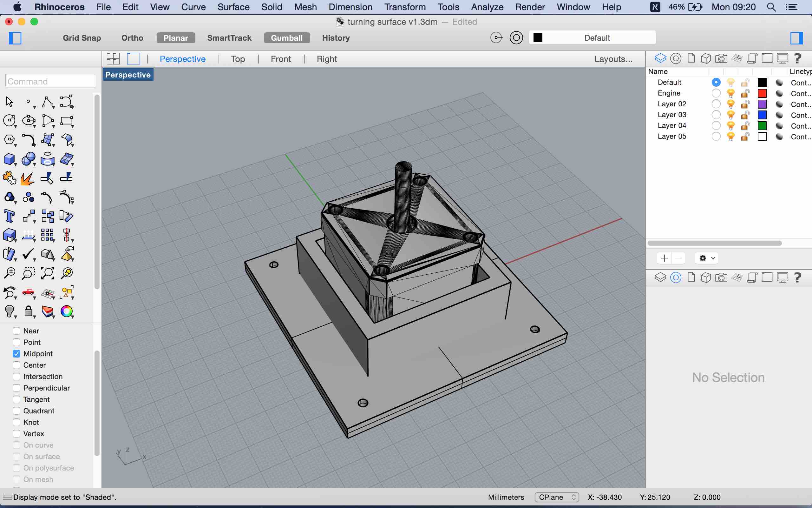This screenshot has width=812, height=508.
Task: Toggle the right sidebar panel button
Action: tap(796, 38)
